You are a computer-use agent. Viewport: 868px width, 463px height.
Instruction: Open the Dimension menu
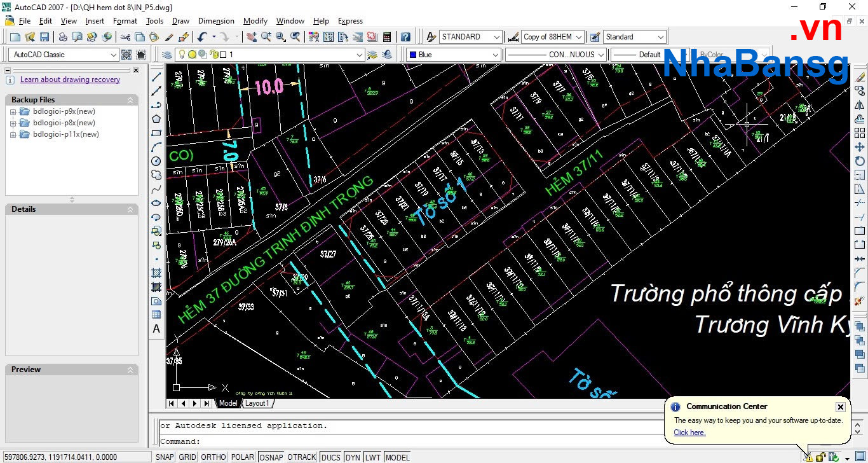(x=216, y=21)
